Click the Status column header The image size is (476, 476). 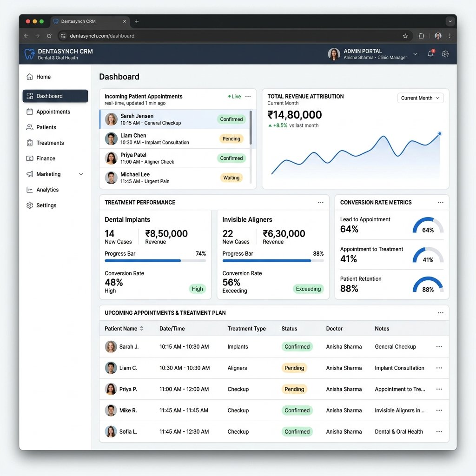pos(289,329)
